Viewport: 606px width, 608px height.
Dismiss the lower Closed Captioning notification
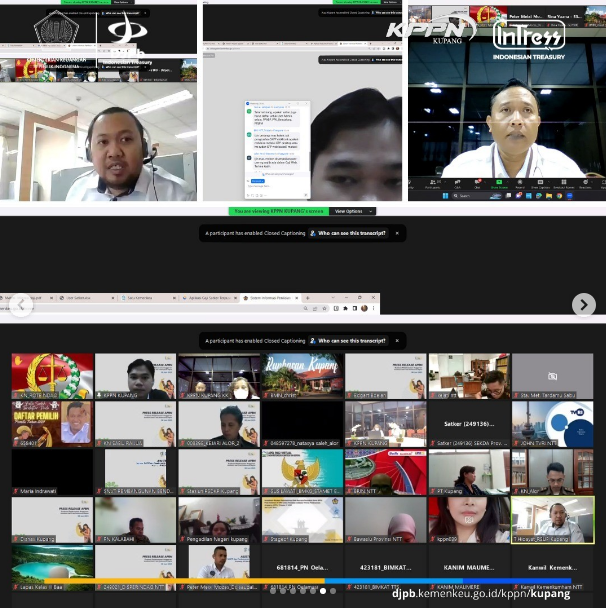pyautogui.click(x=397, y=341)
